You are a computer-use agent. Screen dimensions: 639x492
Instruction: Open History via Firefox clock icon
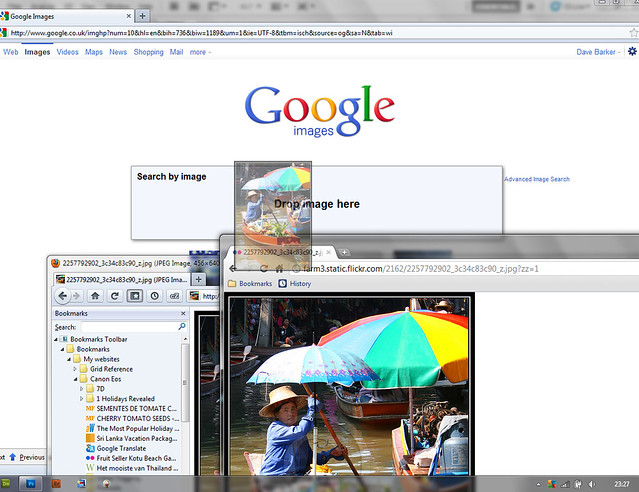[154, 296]
